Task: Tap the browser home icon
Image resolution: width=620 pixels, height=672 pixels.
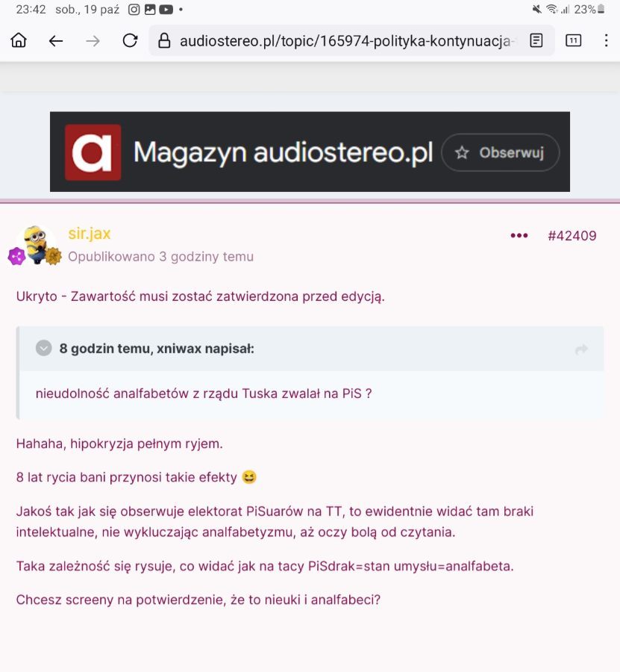Action: coord(19,41)
